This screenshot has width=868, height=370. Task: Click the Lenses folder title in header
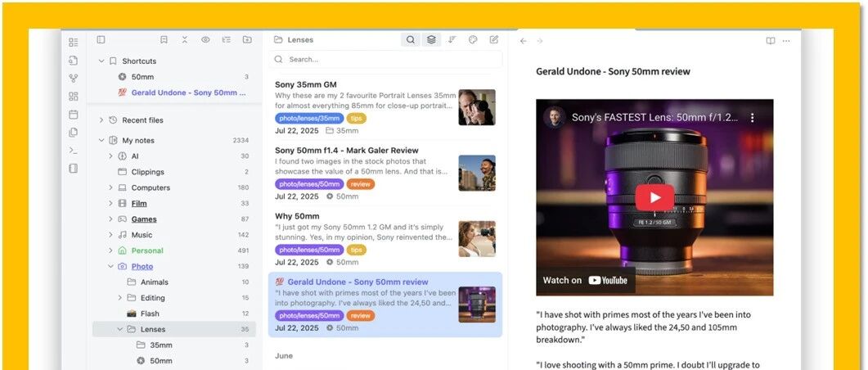[300, 40]
